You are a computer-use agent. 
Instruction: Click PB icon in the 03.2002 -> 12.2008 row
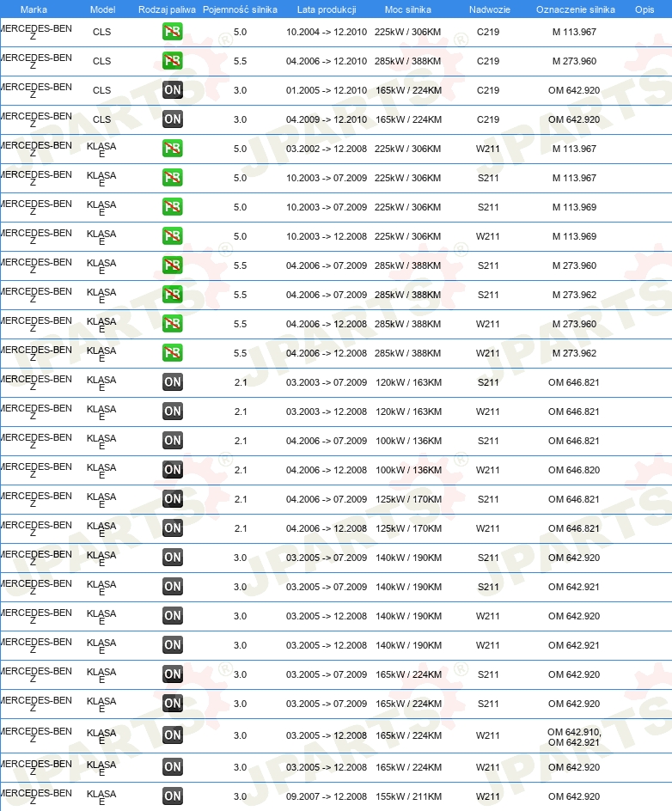(x=172, y=149)
